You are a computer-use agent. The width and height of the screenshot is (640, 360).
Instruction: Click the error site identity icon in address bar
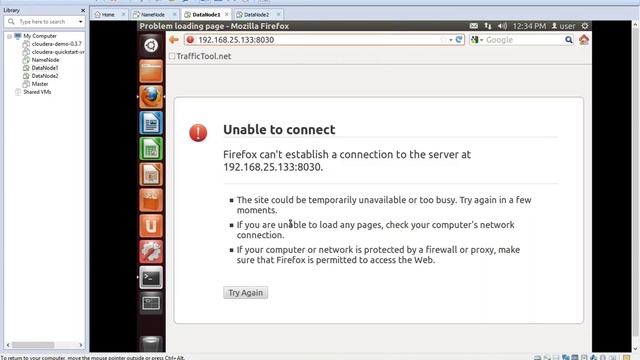pos(190,40)
